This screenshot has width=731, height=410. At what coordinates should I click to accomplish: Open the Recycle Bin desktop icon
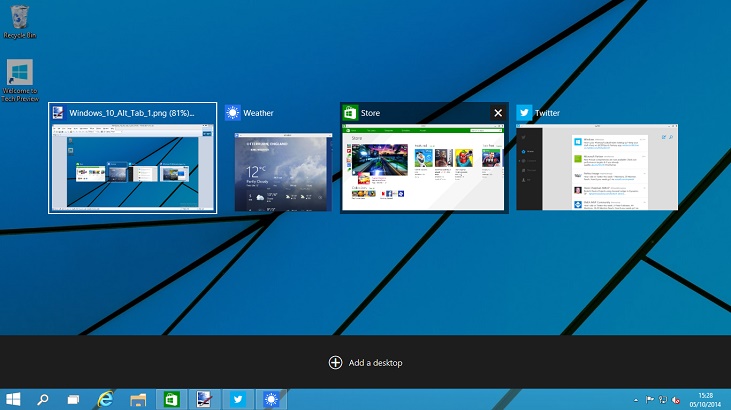(x=19, y=21)
